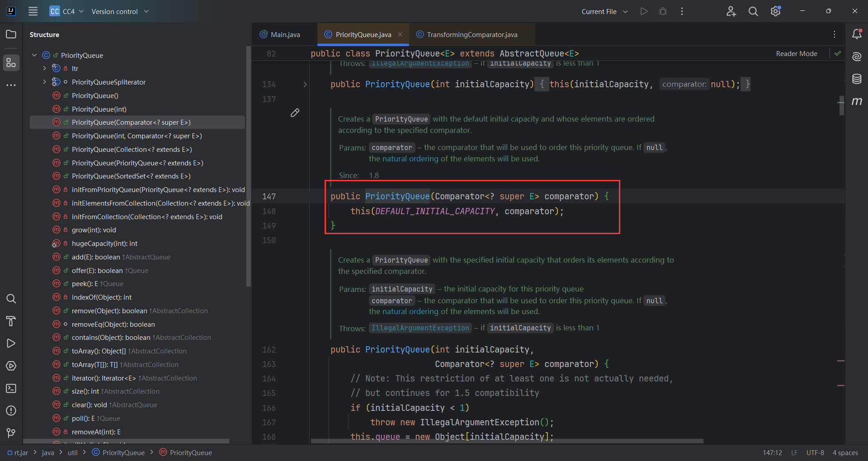Debug the current file
Screen dimensions: 868x461
[663, 11]
